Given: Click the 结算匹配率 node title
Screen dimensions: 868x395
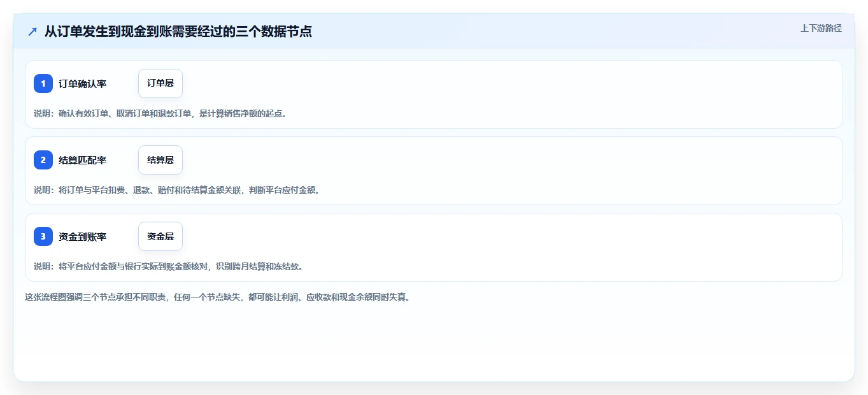Looking at the screenshot, I should [83, 160].
